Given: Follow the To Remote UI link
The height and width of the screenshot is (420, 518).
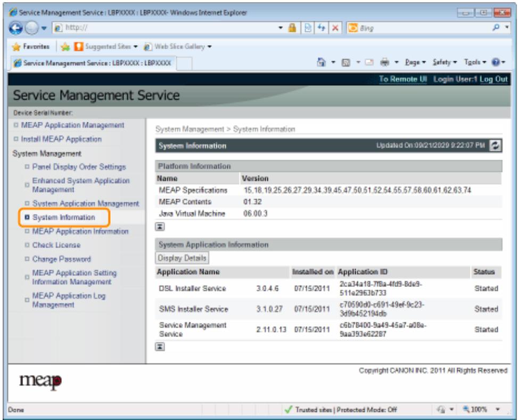Looking at the screenshot, I should (x=402, y=79).
